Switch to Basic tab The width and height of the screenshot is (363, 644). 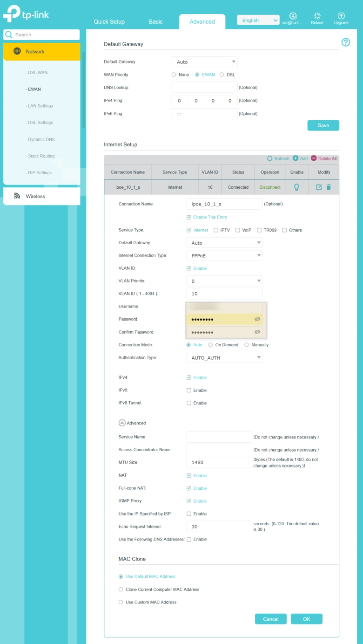click(x=156, y=21)
